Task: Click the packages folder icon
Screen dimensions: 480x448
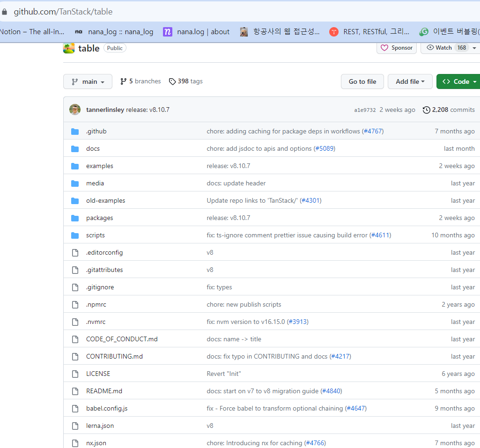Action: point(75,218)
